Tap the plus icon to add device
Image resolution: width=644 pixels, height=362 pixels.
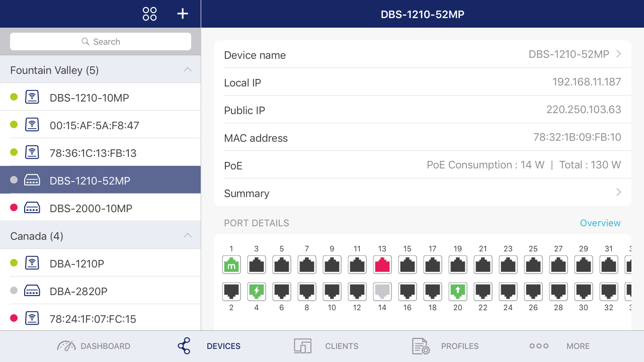[183, 14]
